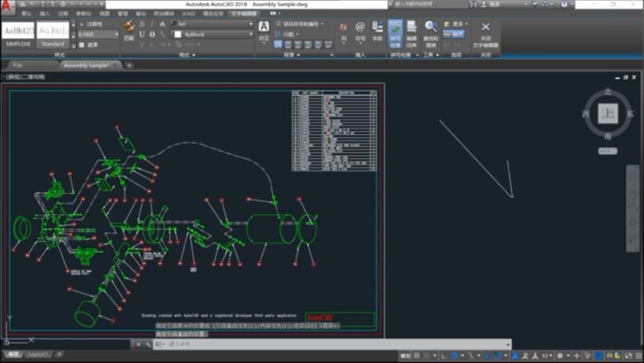This screenshot has height=363, width=644.
Task: Open the text height dropdown
Action: point(116,35)
